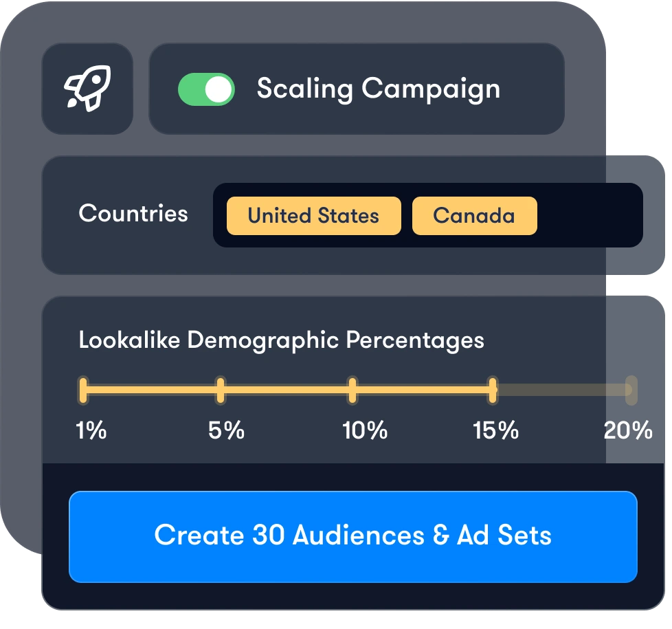Click the slider handle at 1%
This screenshot has width=672, height=629.
point(83,390)
